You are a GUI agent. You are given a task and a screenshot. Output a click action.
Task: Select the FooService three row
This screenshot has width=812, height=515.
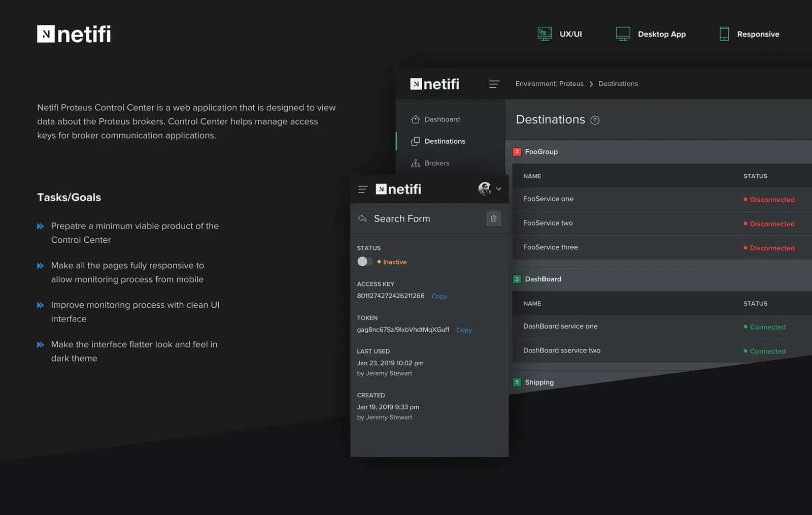tap(662, 247)
